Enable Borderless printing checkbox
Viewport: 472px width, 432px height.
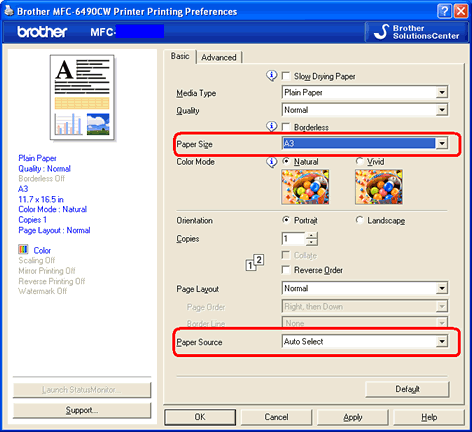click(286, 127)
